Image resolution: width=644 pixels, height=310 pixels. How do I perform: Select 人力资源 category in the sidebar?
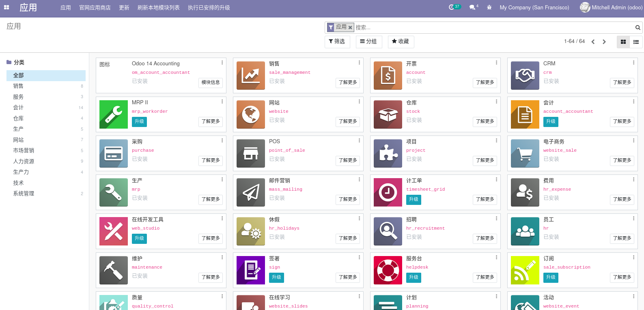[x=24, y=161]
